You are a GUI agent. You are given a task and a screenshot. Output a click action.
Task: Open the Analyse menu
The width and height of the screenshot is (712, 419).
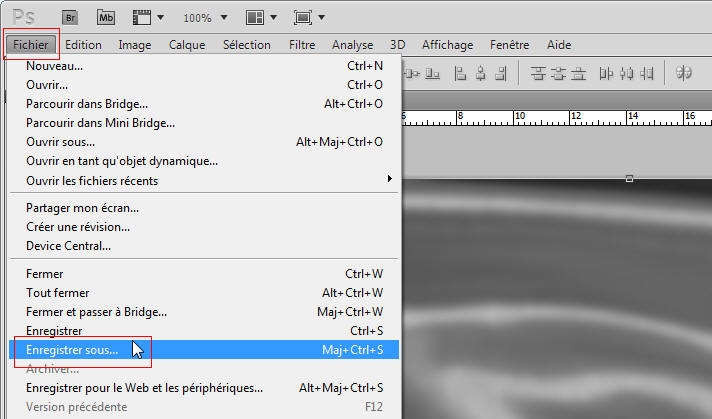point(352,45)
